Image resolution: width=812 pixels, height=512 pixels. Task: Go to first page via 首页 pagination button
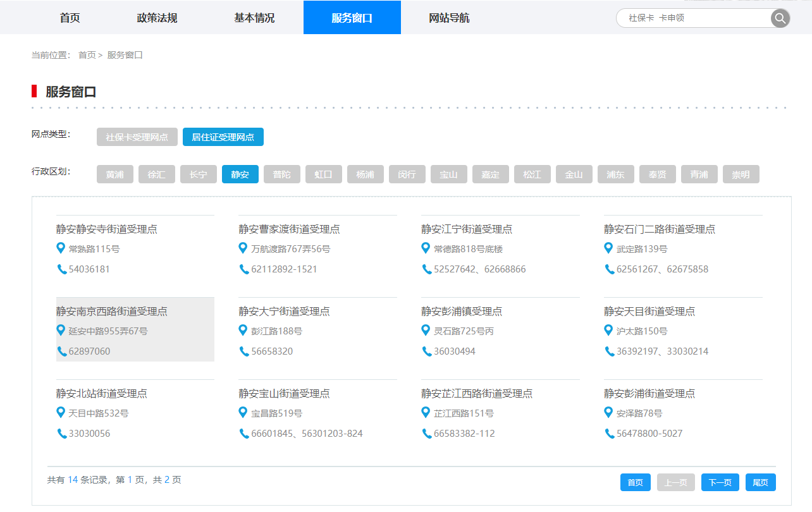click(x=636, y=482)
